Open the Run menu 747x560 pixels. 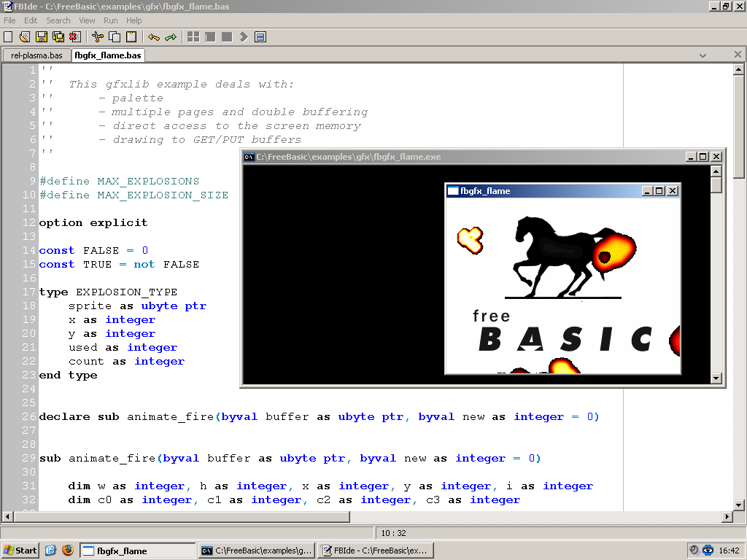[x=110, y=20]
